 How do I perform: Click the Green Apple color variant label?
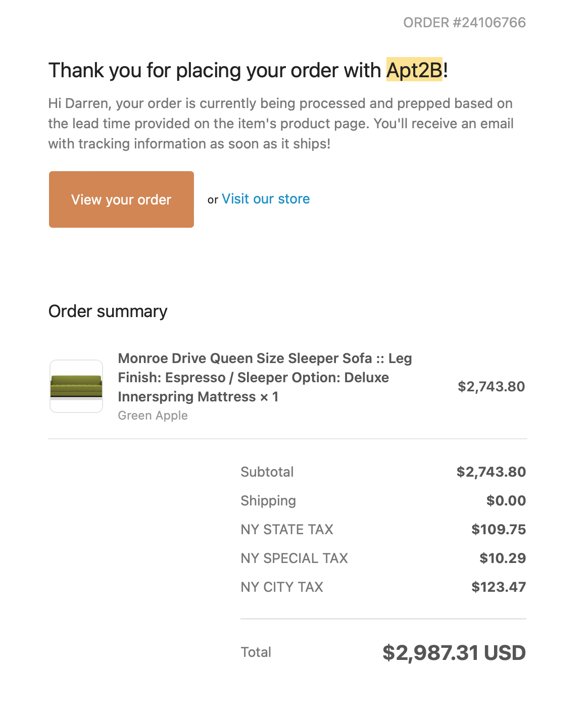point(153,416)
